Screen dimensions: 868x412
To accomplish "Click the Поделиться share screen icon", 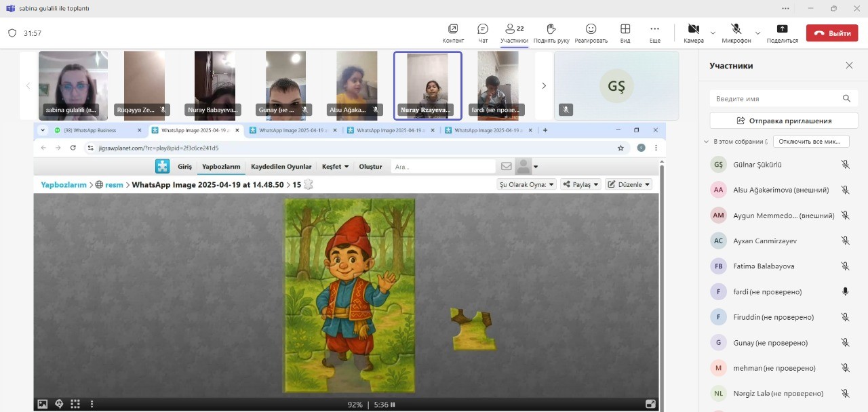I will point(782,29).
